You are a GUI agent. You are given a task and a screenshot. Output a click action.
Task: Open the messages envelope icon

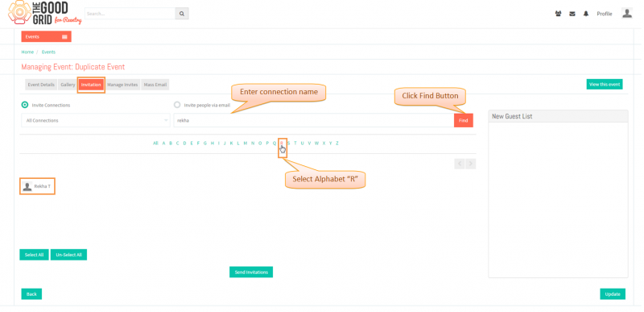(x=572, y=14)
